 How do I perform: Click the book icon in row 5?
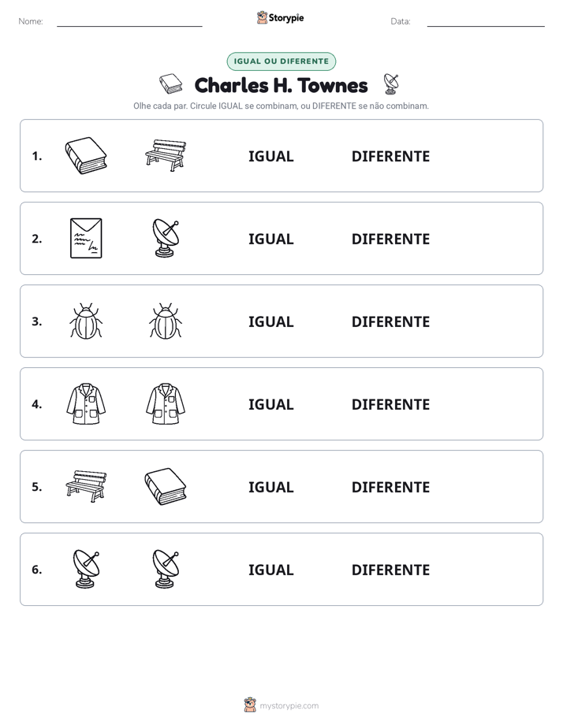click(x=166, y=486)
